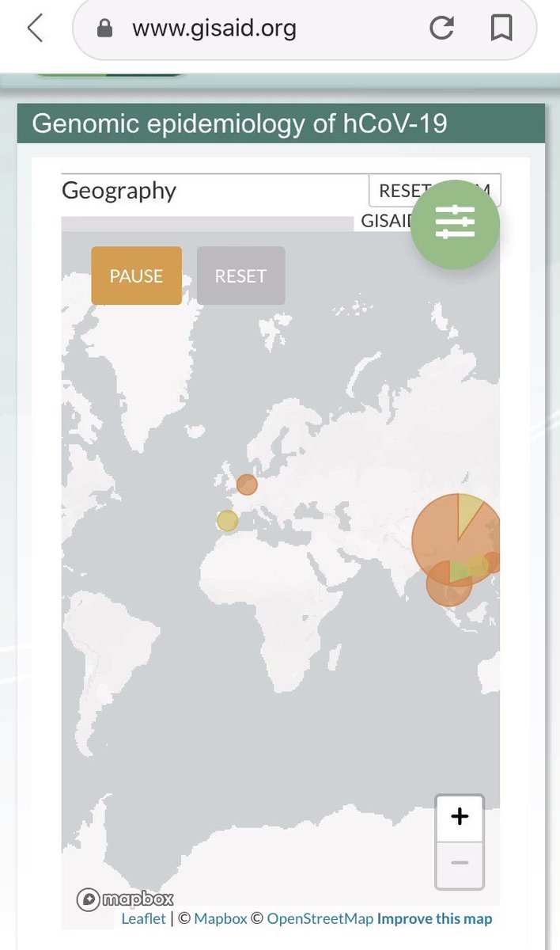This screenshot has width=560, height=950.
Task: Zoom out with the minus button
Action: [460, 863]
